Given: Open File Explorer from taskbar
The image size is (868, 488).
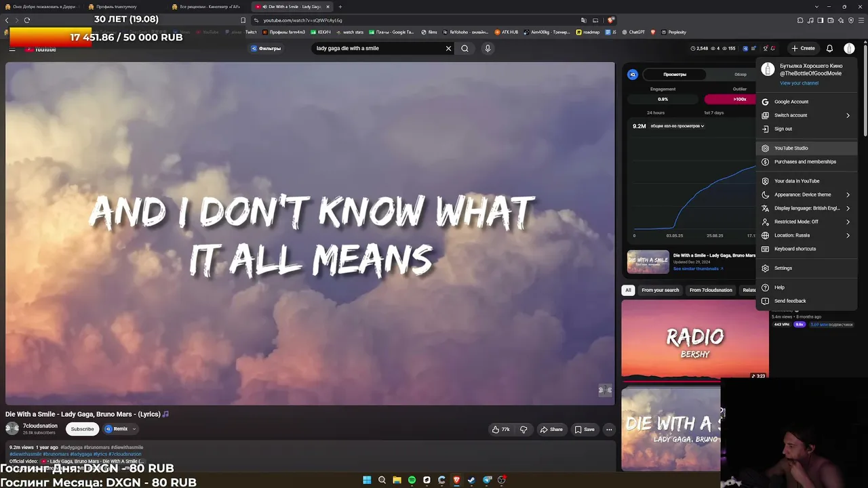Looking at the screenshot, I should [397, 480].
